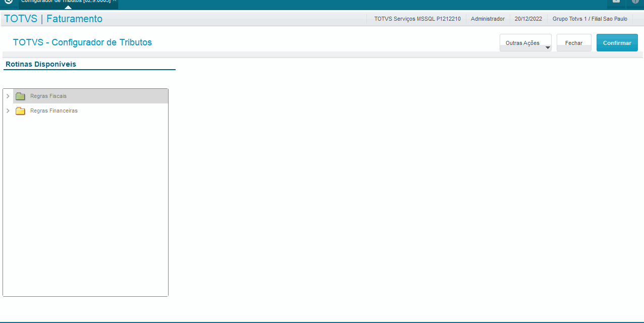Click the Fechar button
The height and width of the screenshot is (323, 644).
tap(574, 43)
